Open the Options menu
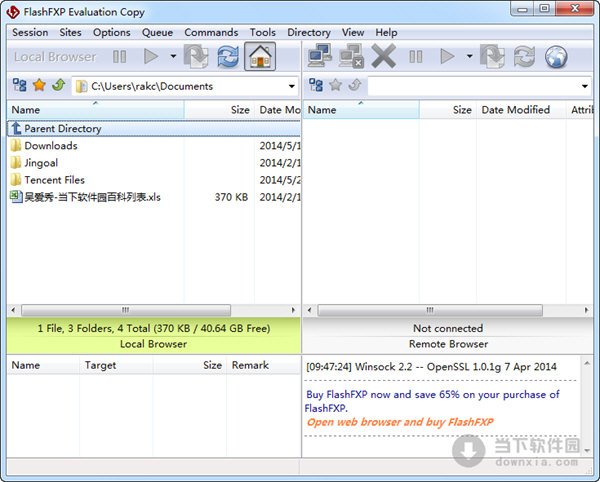 pyautogui.click(x=112, y=33)
